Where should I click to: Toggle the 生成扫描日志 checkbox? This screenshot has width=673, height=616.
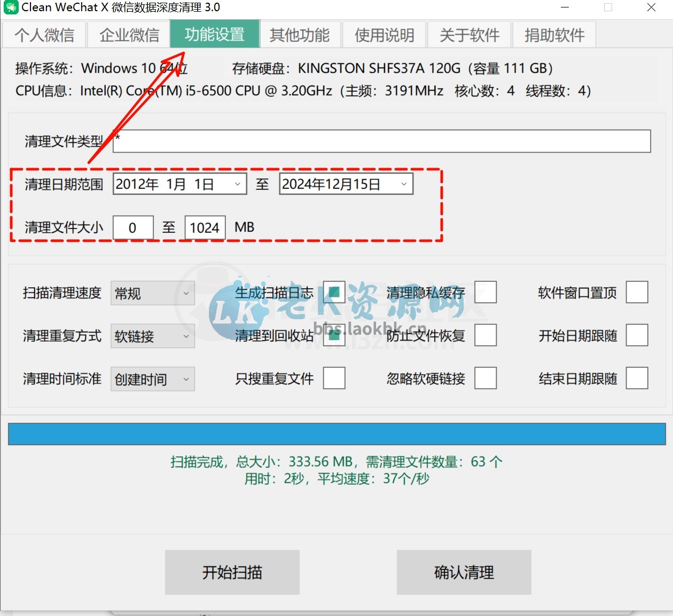pyautogui.click(x=334, y=292)
